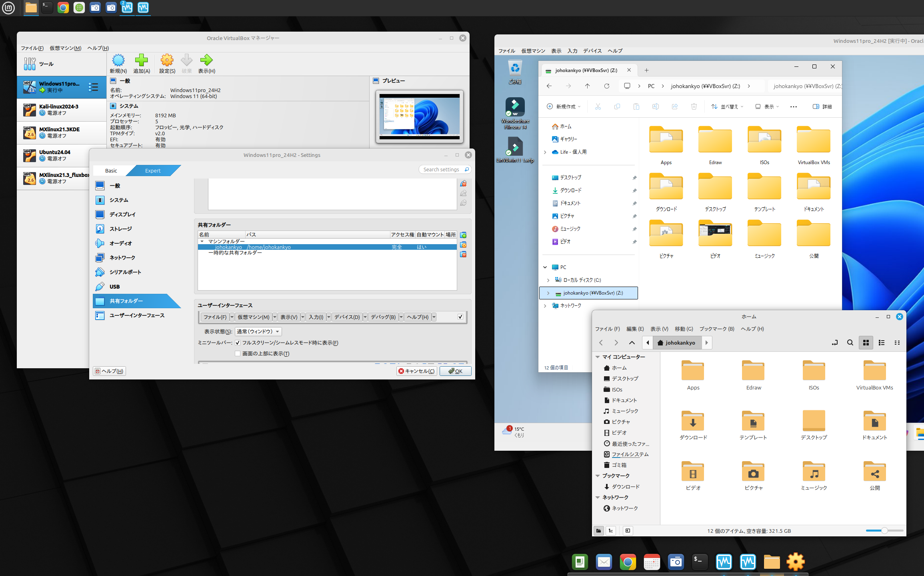
Task: Open the Storage (ストレージ) settings category
Action: pos(120,229)
